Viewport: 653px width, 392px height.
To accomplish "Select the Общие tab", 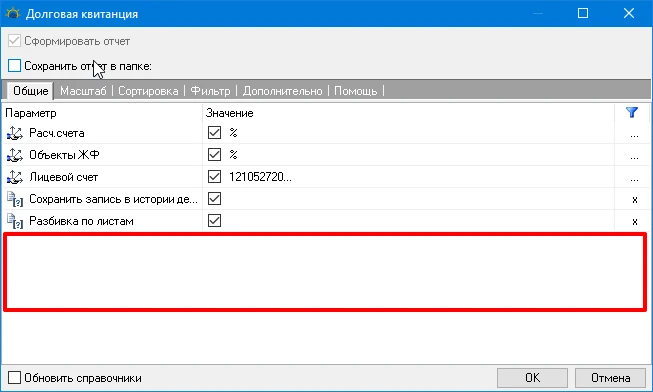I will tap(31, 91).
